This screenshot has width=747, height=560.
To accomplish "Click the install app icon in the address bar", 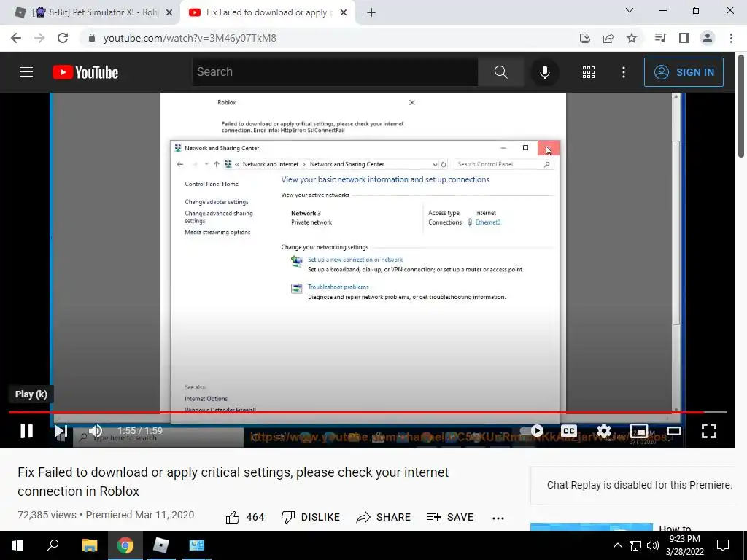I will (x=585, y=38).
